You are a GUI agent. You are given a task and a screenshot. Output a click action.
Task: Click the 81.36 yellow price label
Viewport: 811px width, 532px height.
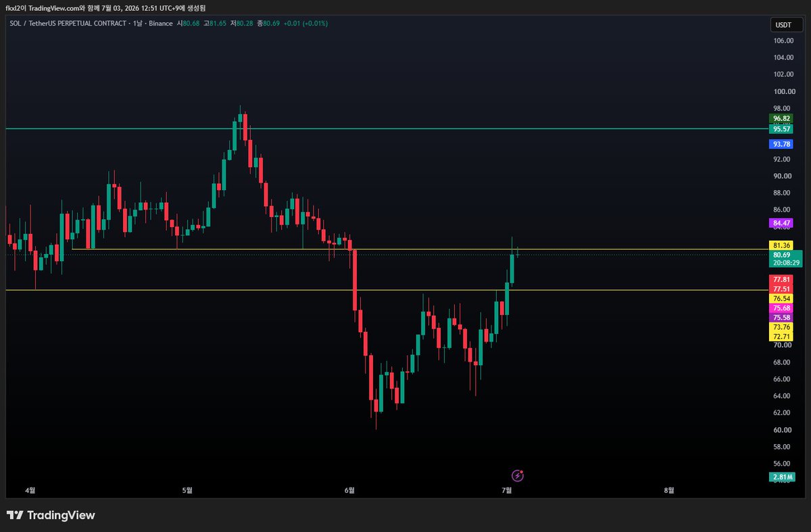pos(782,245)
